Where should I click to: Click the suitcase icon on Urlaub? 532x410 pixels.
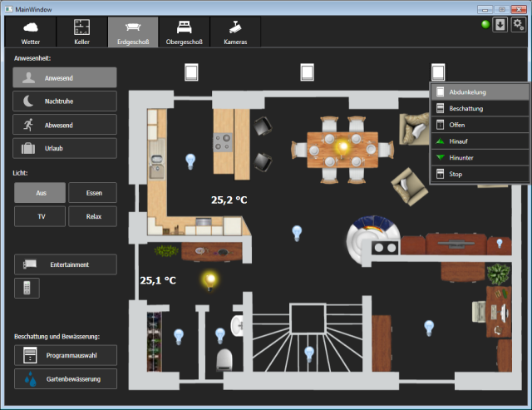point(28,148)
